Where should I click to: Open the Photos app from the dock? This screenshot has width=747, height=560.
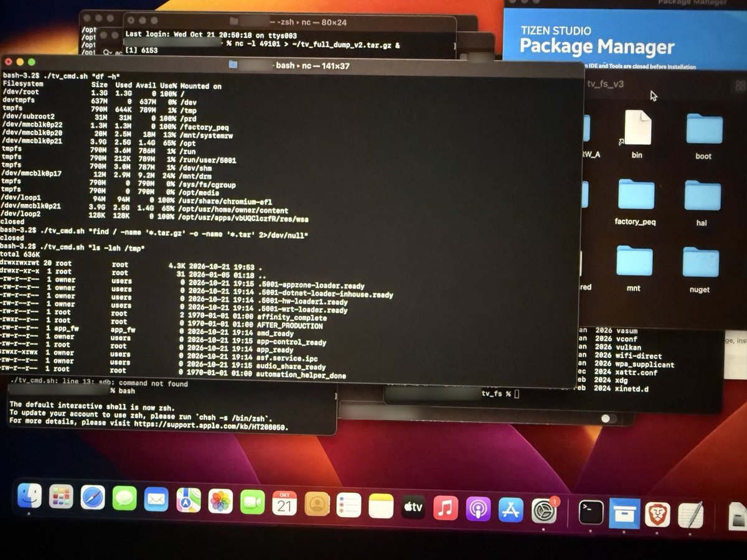(220, 501)
